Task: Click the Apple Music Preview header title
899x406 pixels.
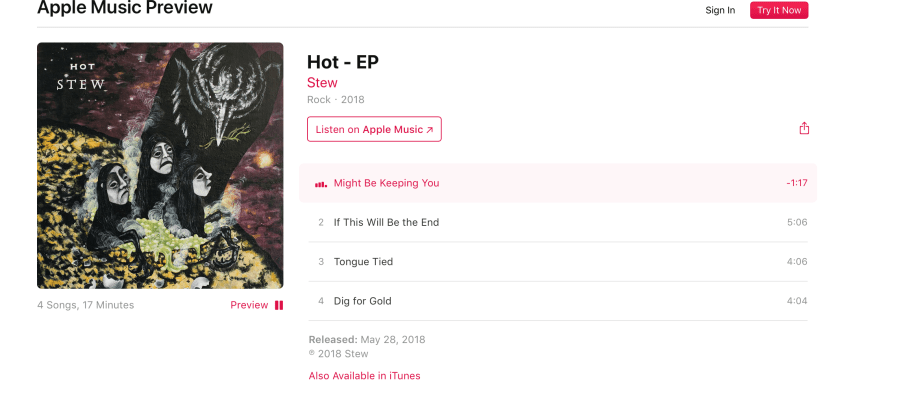Action: coord(125,7)
